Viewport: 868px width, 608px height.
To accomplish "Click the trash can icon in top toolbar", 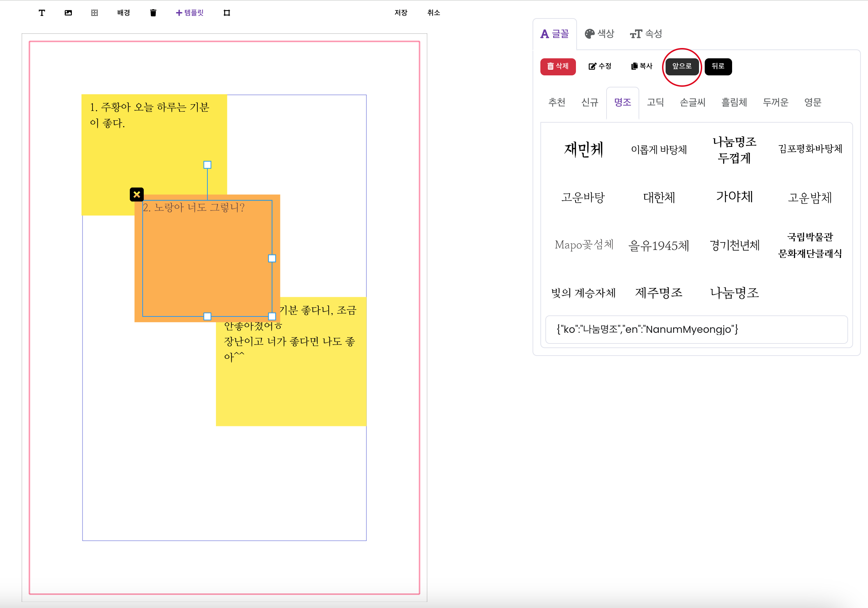I will tap(153, 13).
